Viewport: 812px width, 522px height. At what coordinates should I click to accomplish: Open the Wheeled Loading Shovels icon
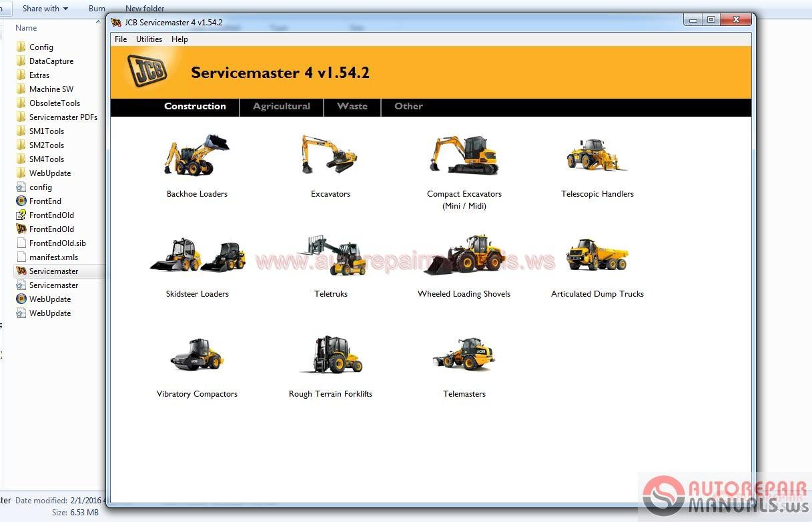click(464, 255)
